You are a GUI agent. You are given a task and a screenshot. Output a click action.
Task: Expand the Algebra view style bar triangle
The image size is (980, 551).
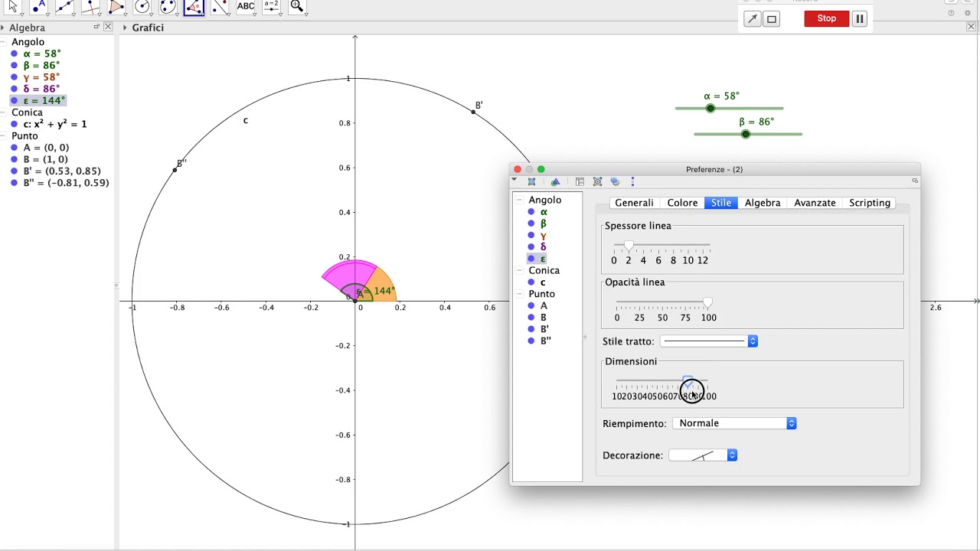[x=3, y=28]
